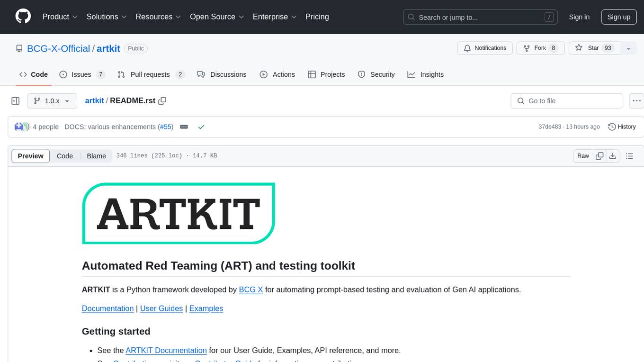Fork the artkit repository
This screenshot has height=362, width=644.
[540, 48]
